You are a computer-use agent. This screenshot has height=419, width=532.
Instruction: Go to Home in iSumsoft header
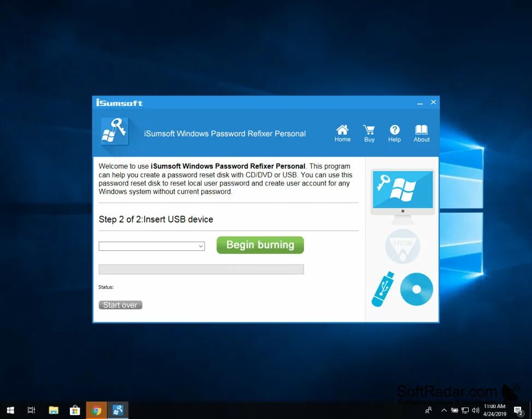click(x=342, y=133)
